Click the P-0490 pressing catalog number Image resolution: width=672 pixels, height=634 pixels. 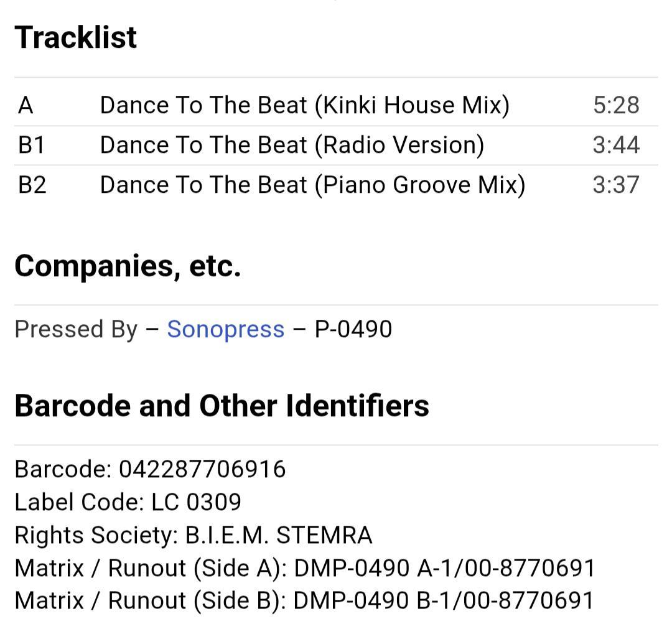[x=353, y=329]
